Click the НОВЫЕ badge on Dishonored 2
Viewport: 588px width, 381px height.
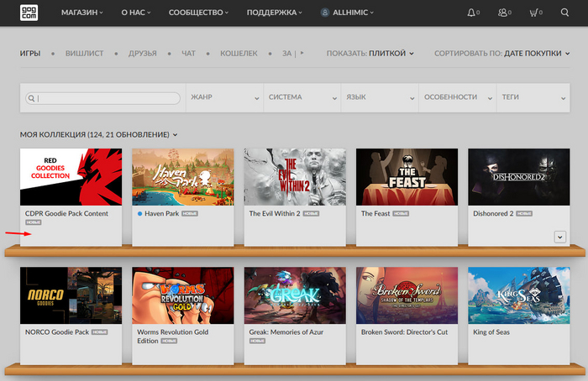pos(524,213)
